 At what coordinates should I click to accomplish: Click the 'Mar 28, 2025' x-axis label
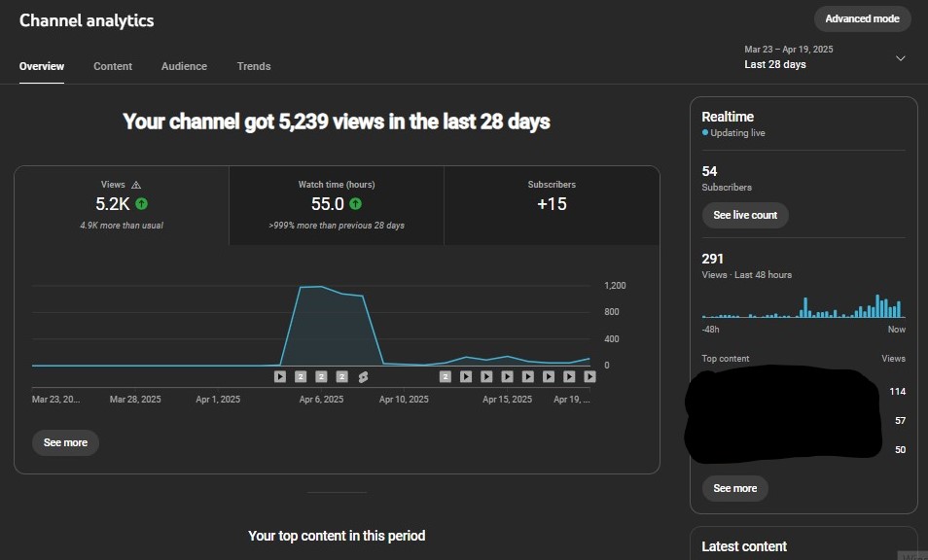(135, 400)
